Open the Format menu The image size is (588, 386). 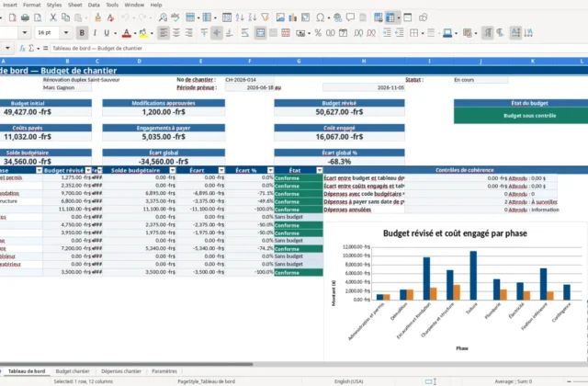coord(31,5)
